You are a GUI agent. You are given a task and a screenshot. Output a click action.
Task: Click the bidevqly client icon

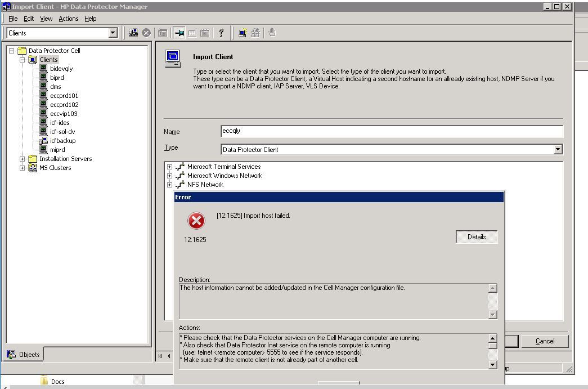pos(43,69)
